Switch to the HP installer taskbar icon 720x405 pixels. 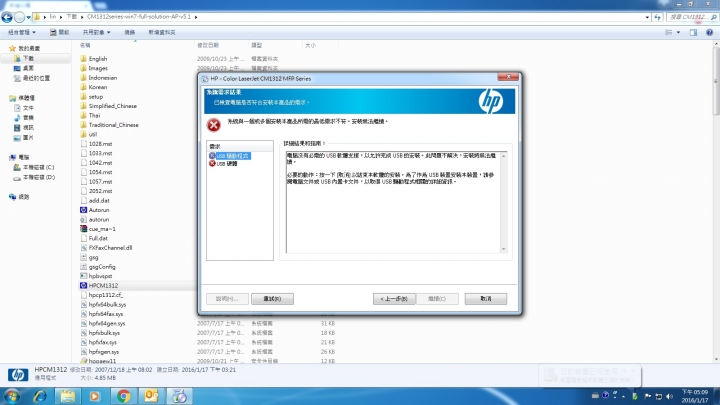[x=179, y=396]
